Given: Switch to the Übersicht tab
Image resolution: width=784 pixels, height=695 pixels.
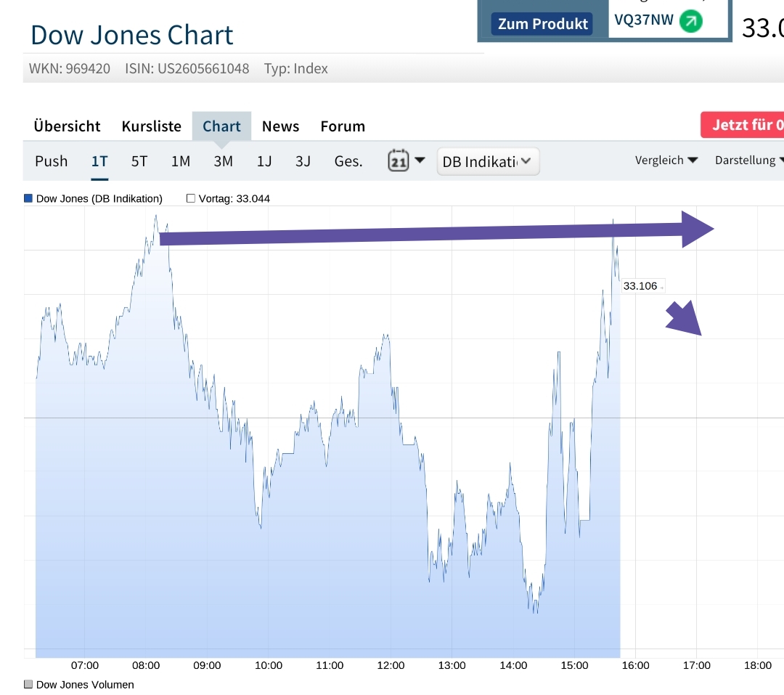Looking at the screenshot, I should tap(67, 126).
